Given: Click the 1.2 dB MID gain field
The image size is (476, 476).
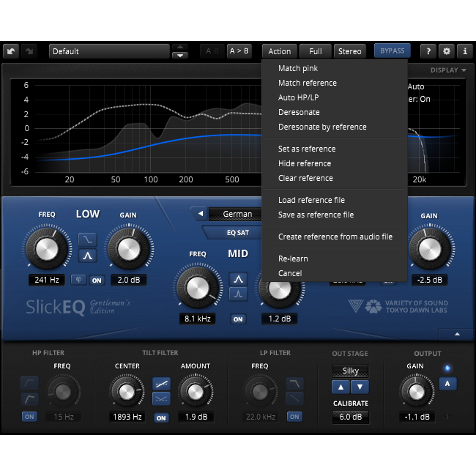Looking at the screenshot, I should point(280,319).
